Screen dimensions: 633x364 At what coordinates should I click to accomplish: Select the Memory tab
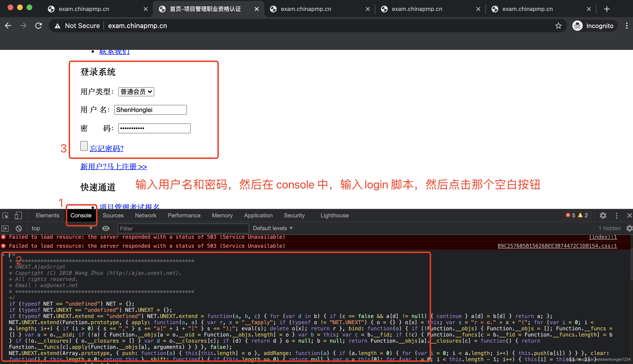[222, 215]
